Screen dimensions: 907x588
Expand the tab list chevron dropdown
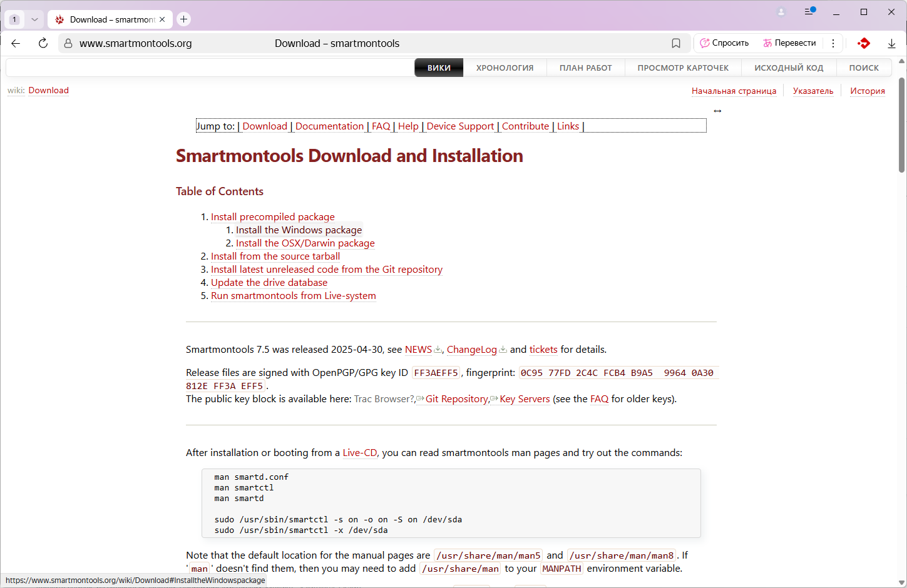34,19
